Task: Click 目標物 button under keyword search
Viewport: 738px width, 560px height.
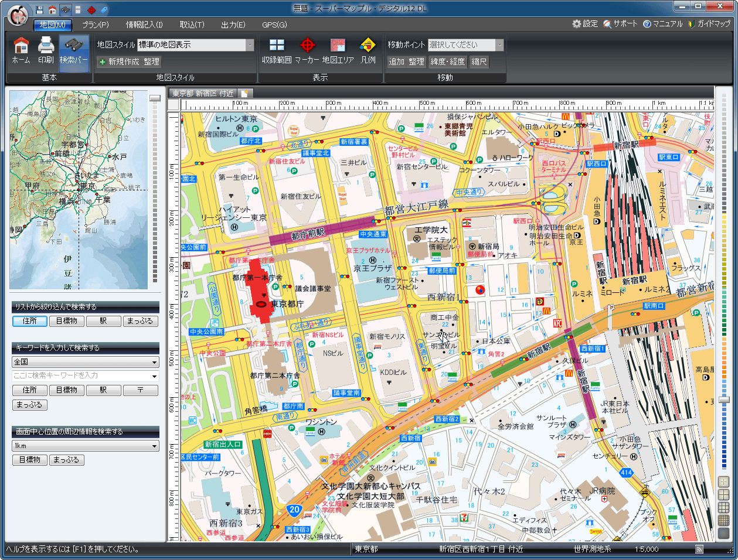Action: 67,390
